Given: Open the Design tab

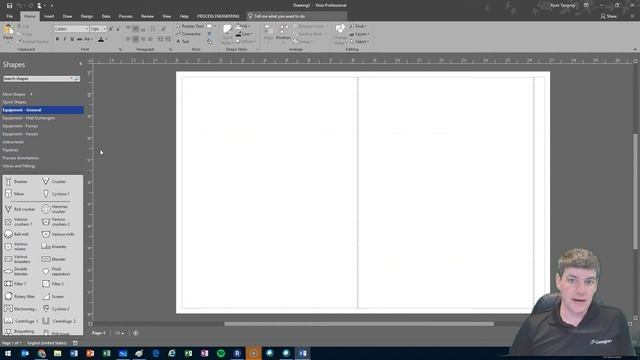Looking at the screenshot, I should 87,16.
